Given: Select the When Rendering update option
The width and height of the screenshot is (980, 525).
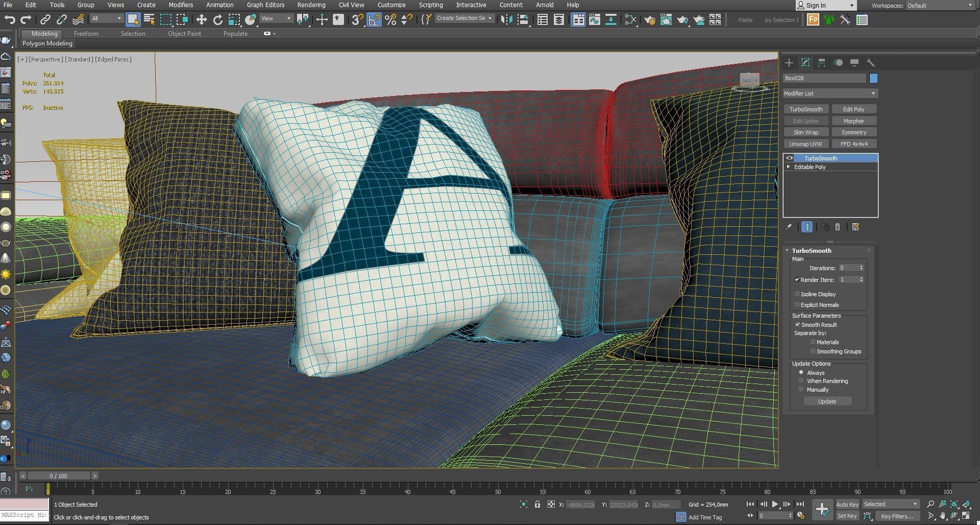Looking at the screenshot, I should pyautogui.click(x=801, y=381).
